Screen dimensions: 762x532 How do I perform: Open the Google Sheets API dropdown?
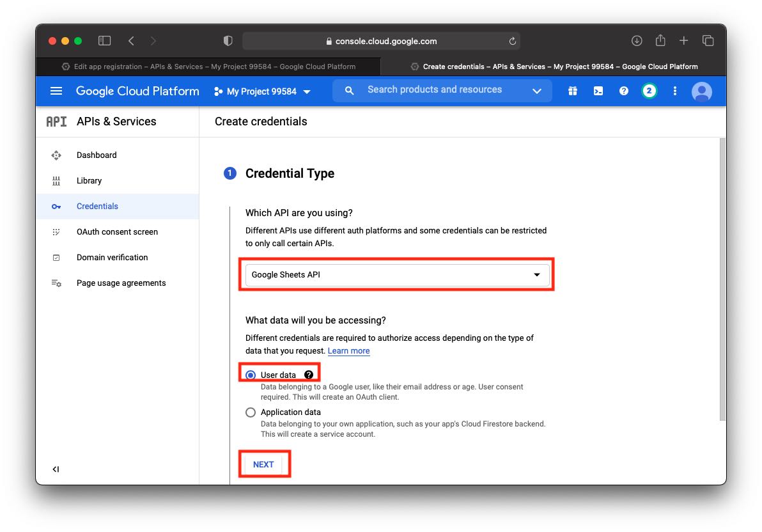coord(398,275)
